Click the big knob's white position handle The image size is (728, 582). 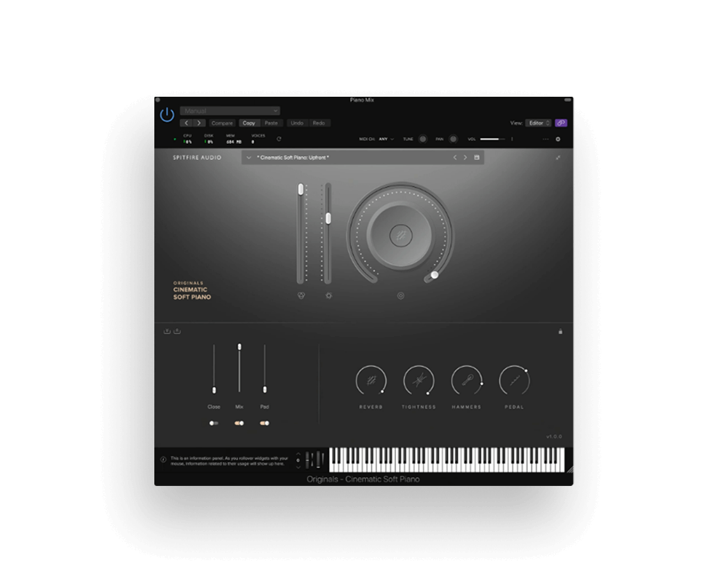click(435, 275)
